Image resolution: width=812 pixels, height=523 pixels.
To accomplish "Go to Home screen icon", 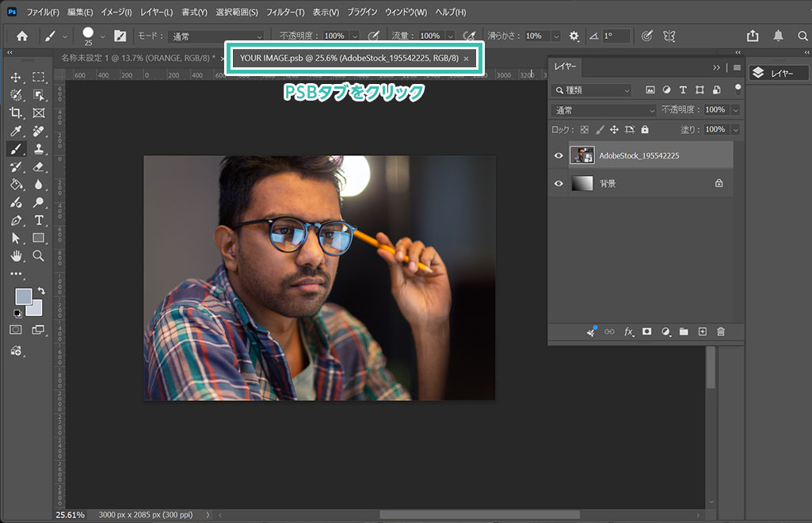I will pyautogui.click(x=22, y=36).
